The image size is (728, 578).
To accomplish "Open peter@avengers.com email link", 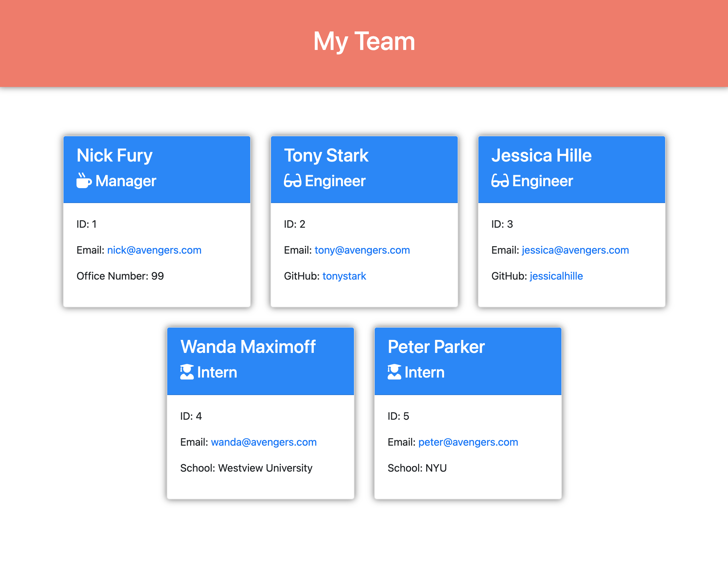I will tap(468, 442).
